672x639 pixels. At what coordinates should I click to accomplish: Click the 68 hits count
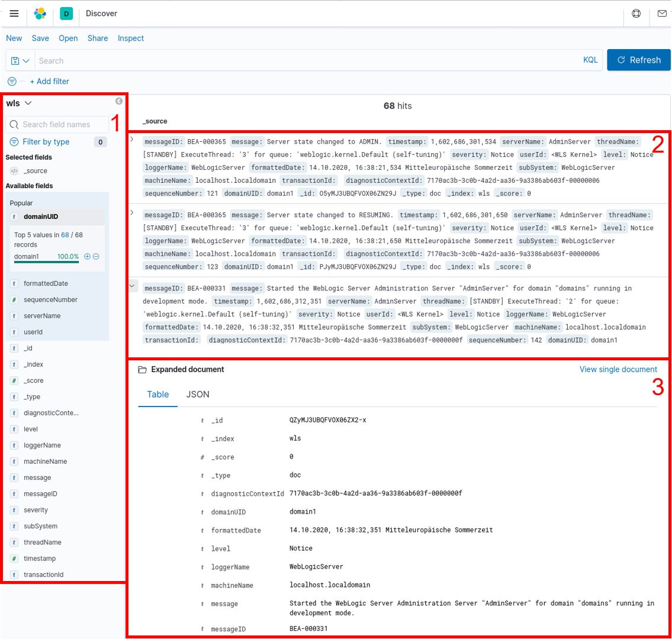tap(397, 106)
